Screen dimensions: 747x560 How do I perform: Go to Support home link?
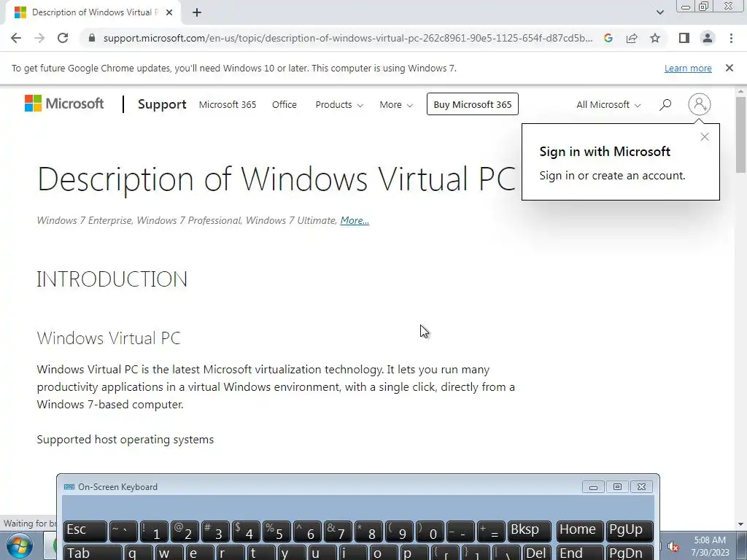tap(162, 104)
